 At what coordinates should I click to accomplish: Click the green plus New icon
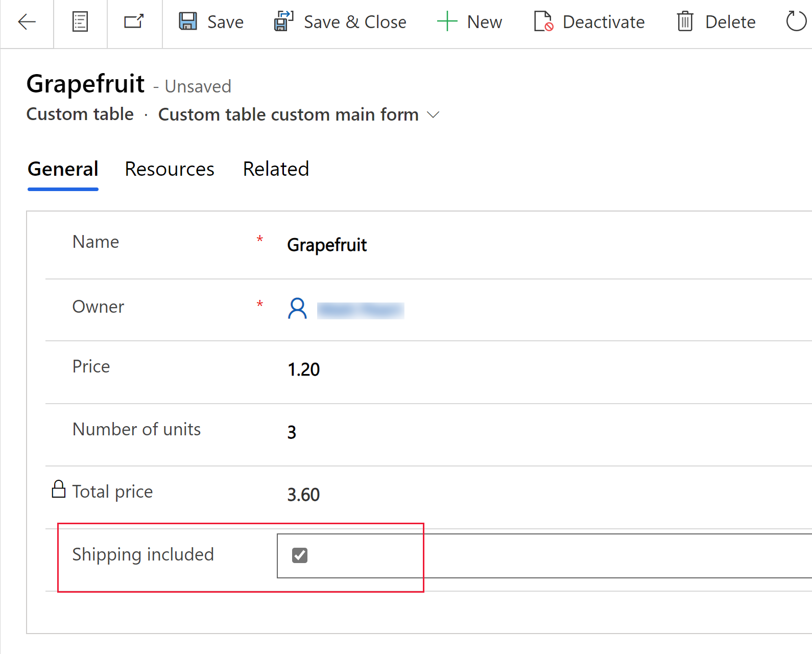click(447, 21)
